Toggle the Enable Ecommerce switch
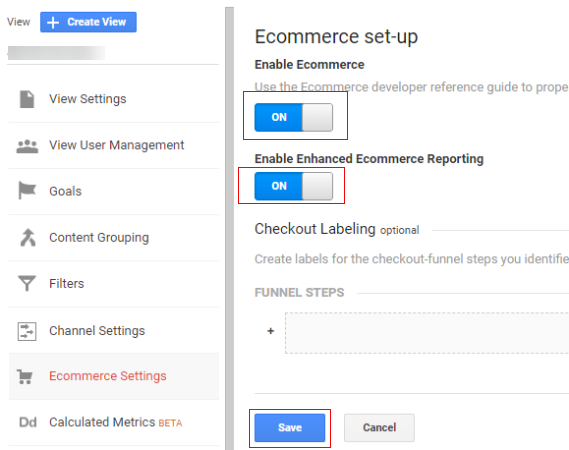 pyautogui.click(x=294, y=117)
